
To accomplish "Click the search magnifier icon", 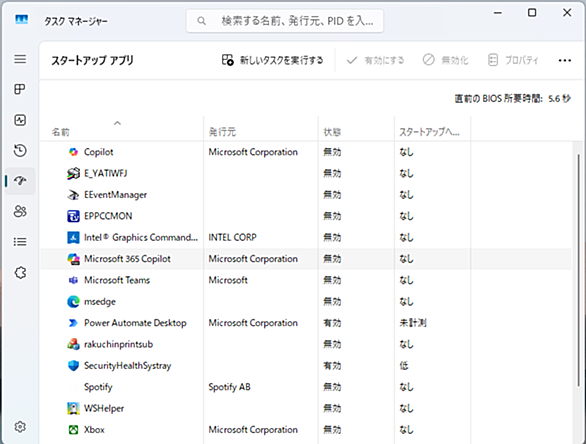I will pos(201,21).
